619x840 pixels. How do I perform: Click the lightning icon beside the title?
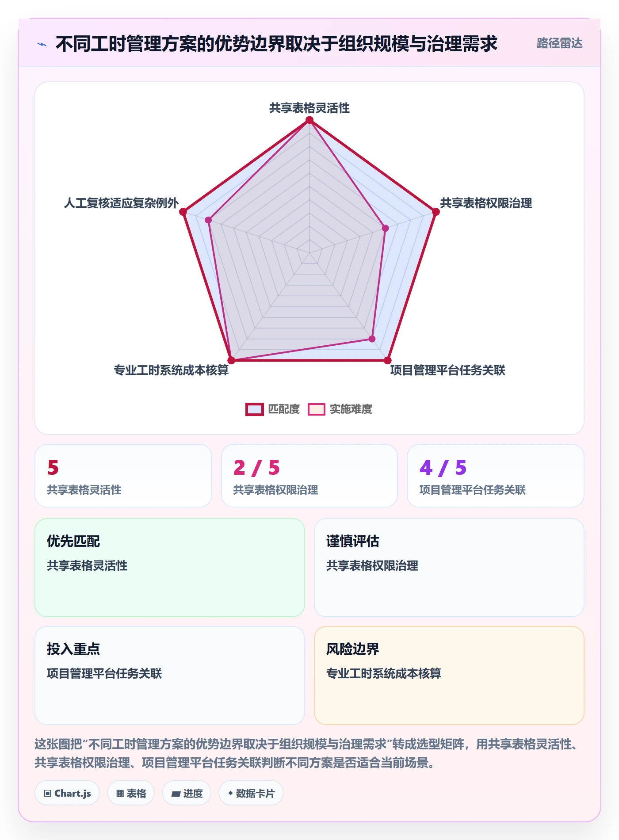(x=42, y=44)
